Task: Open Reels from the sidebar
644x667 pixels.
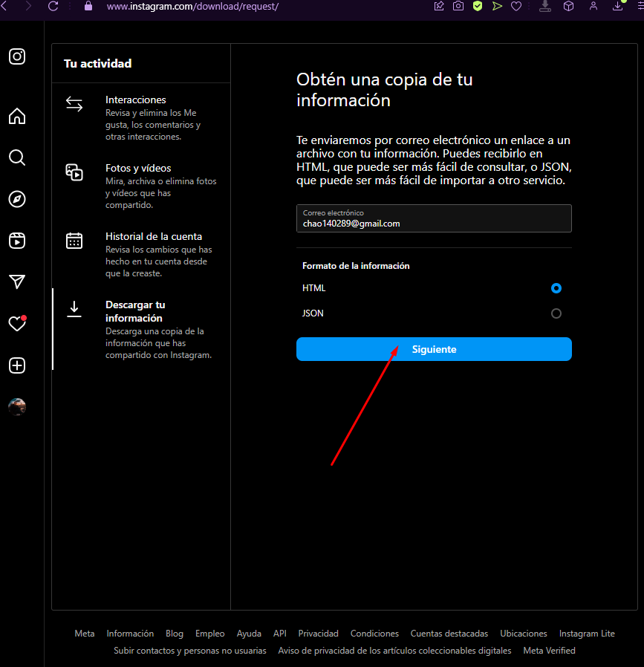Action: (17, 241)
